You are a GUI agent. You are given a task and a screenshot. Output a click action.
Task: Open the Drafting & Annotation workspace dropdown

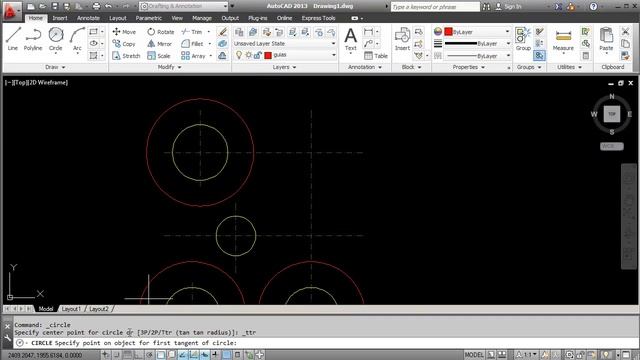[184, 6]
